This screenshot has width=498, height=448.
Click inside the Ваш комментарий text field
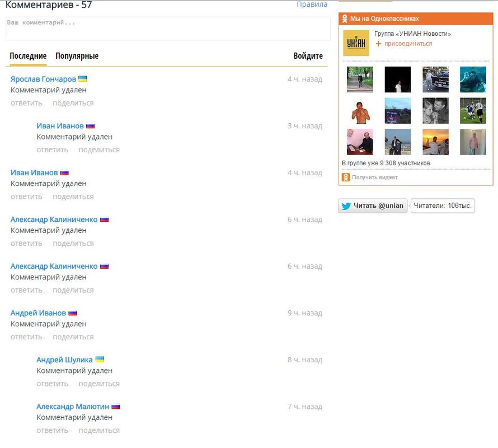(x=168, y=29)
